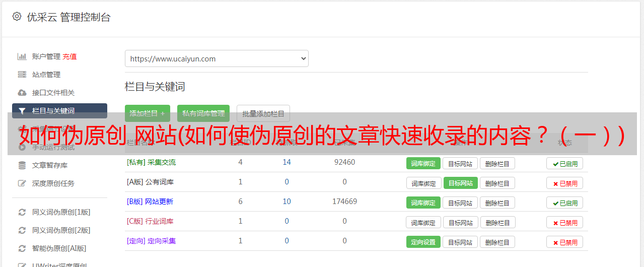
Task: Toggle 已禁用 status for 公有词库
Action: [565, 183]
